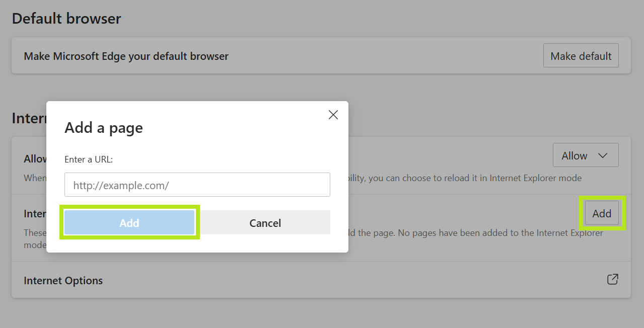Confirm with the blue Add button in the dialog

(129, 222)
